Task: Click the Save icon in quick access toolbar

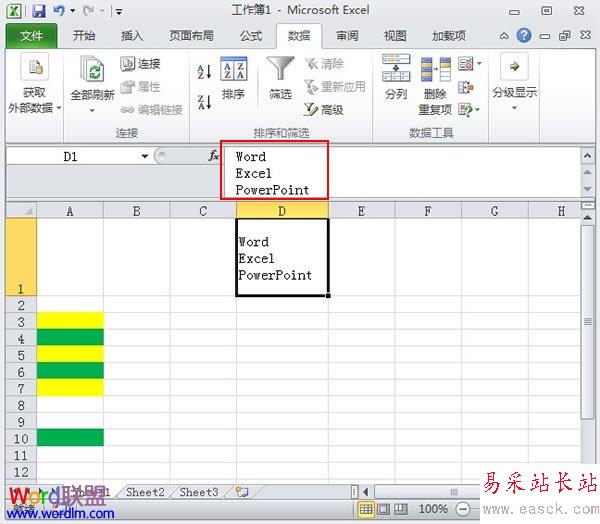Action: 39,11
